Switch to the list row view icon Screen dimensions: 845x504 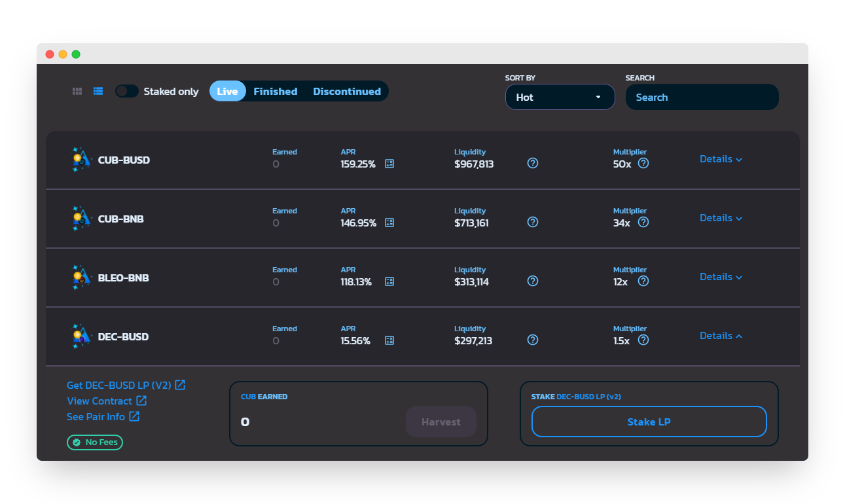click(98, 92)
